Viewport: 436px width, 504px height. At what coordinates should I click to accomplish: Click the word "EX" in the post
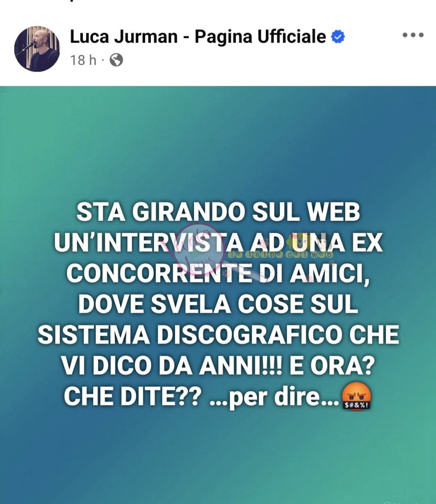(x=368, y=243)
